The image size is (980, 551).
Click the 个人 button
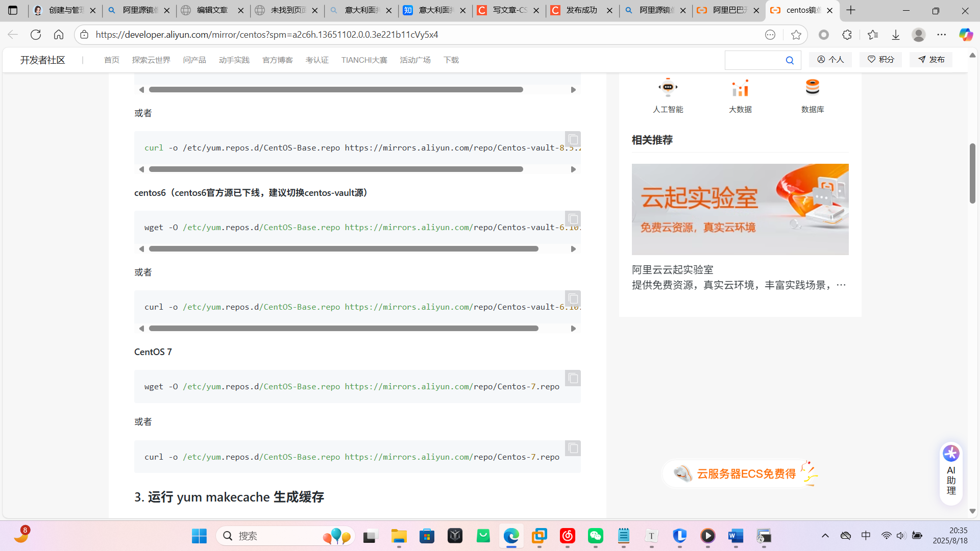coord(830,60)
